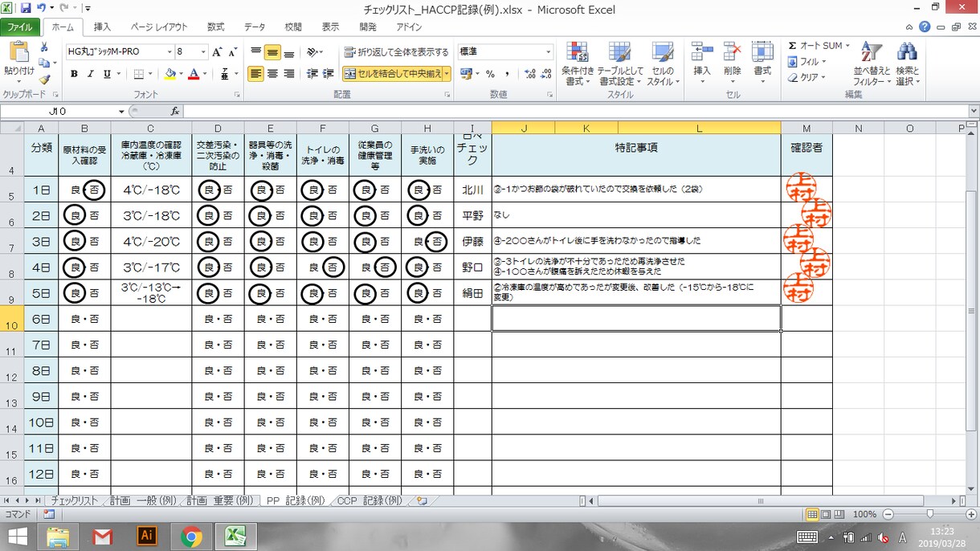Click セルを結合して中央揃え merge and center button

click(x=393, y=74)
